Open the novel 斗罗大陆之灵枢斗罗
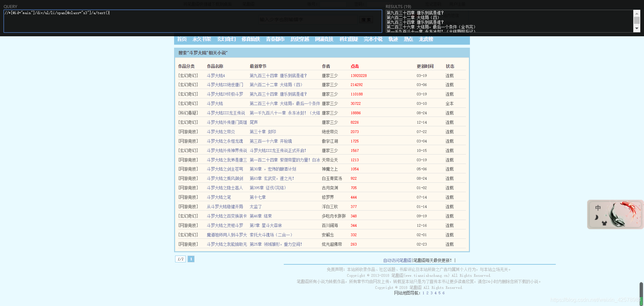 (x=225, y=226)
